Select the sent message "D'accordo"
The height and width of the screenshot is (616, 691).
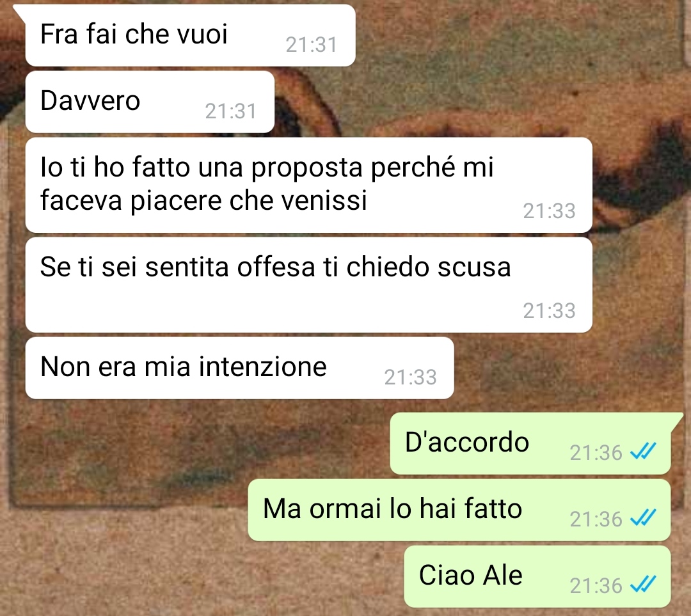coord(530,444)
